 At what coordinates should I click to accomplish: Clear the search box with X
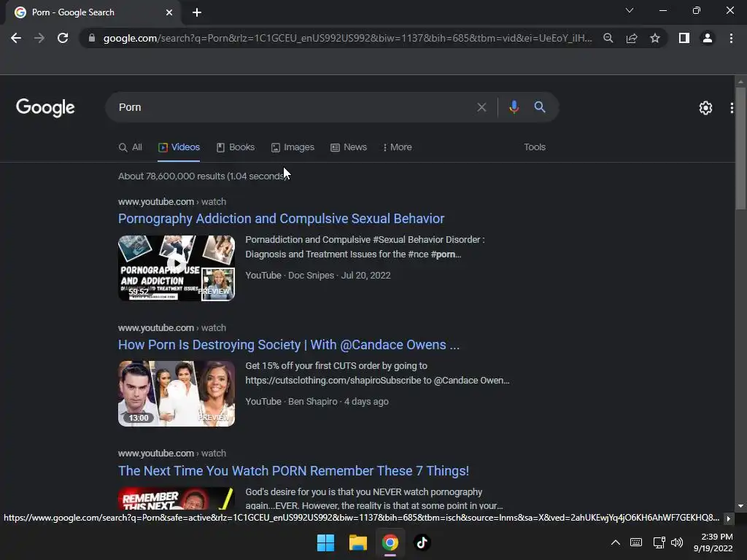click(481, 107)
